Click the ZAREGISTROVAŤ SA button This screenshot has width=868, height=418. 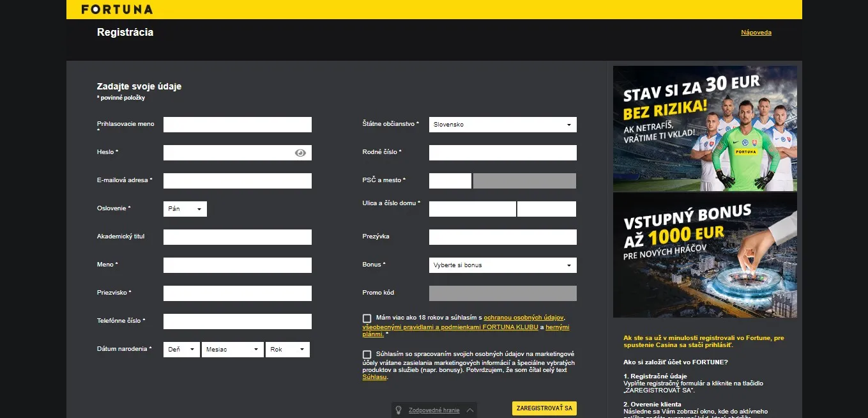544,408
